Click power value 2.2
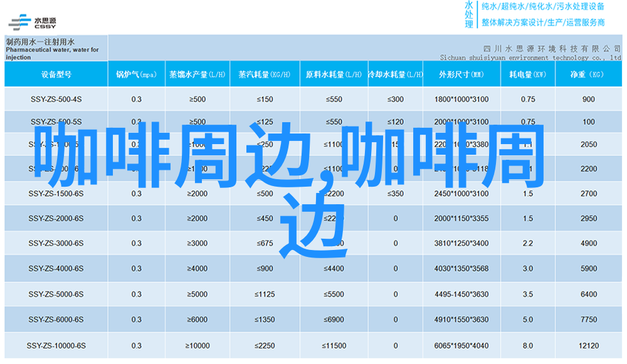Viewport: 627px width, 364px height. [x=528, y=243]
